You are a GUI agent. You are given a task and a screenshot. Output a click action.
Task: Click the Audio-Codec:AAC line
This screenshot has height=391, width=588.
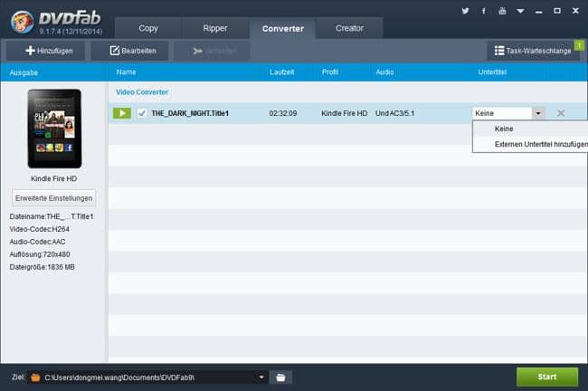[37, 242]
